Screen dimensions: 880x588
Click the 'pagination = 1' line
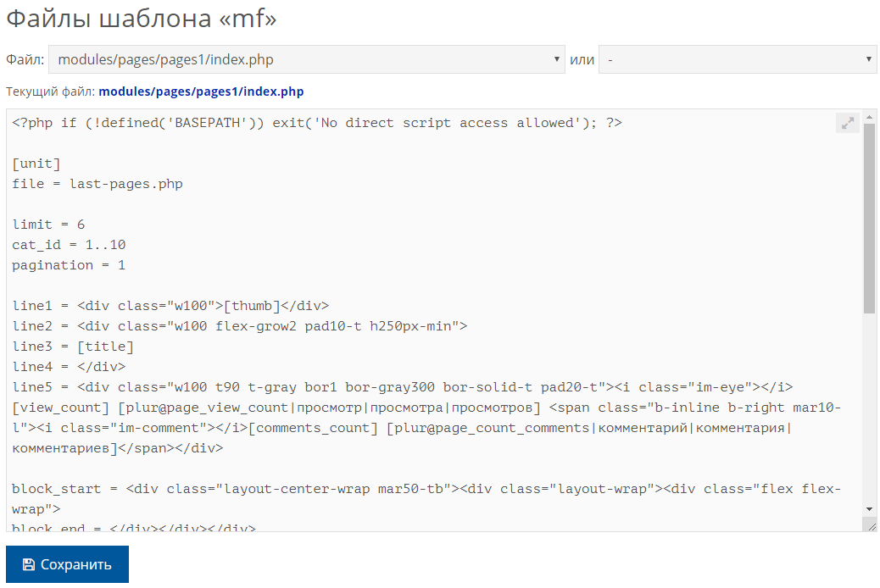pos(70,265)
